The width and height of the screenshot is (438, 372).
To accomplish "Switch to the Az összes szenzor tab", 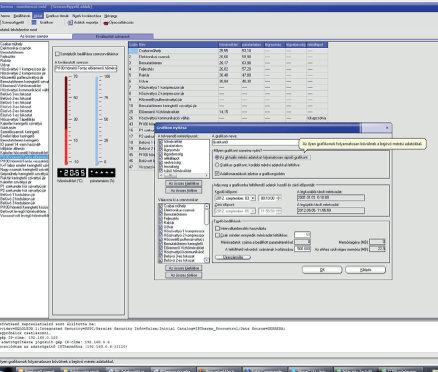I will tap(35, 36).
